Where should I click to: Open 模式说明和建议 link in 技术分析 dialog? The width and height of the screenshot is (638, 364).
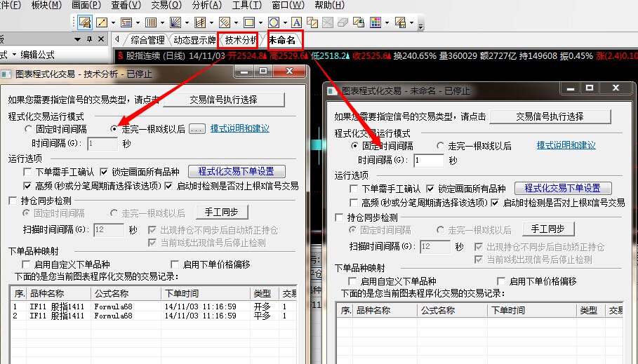click(239, 128)
